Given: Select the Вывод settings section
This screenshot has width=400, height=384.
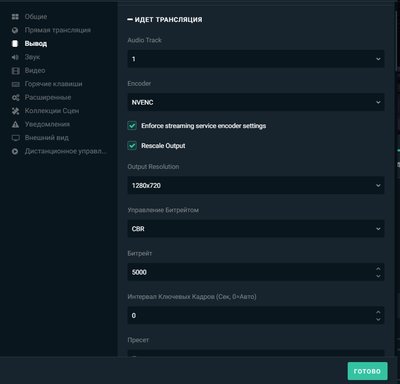Looking at the screenshot, I should (x=36, y=44).
